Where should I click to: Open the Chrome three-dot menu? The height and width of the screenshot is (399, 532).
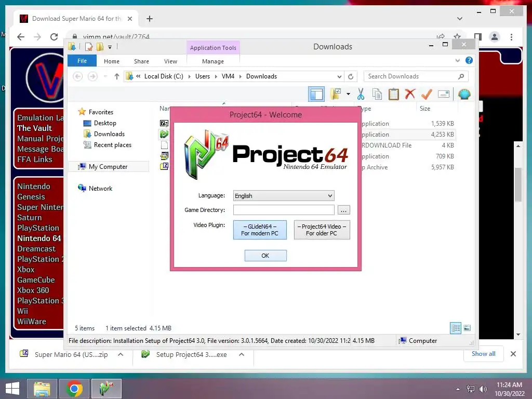511,37
